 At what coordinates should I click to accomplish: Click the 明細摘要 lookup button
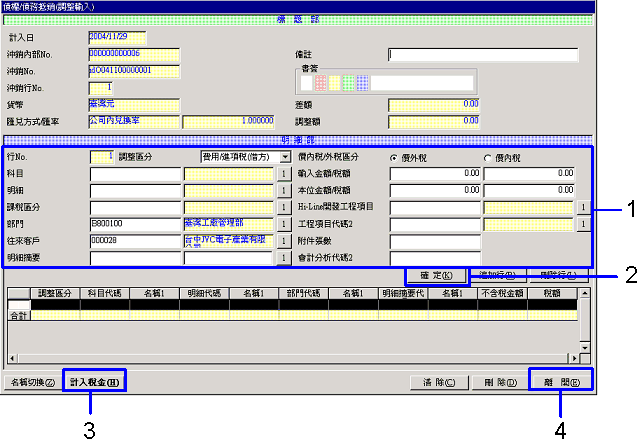coord(284,258)
